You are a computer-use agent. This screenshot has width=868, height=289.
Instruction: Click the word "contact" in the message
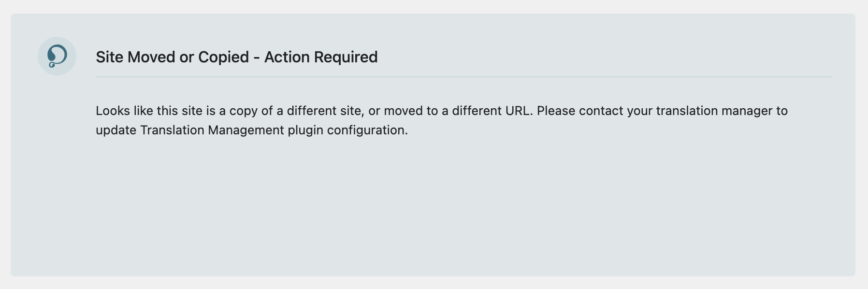(601, 111)
